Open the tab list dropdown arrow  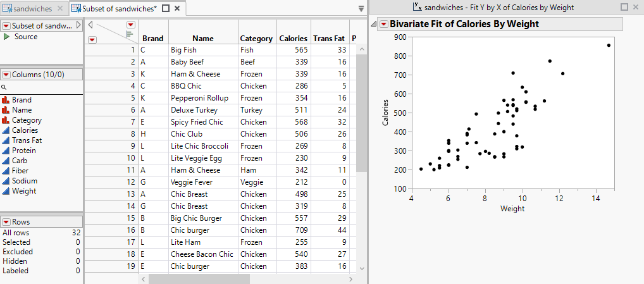361,8
